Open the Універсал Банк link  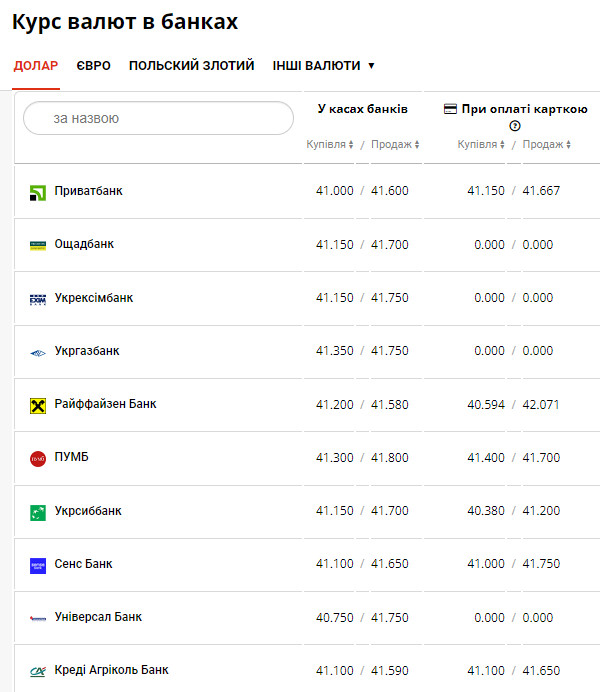98,617
